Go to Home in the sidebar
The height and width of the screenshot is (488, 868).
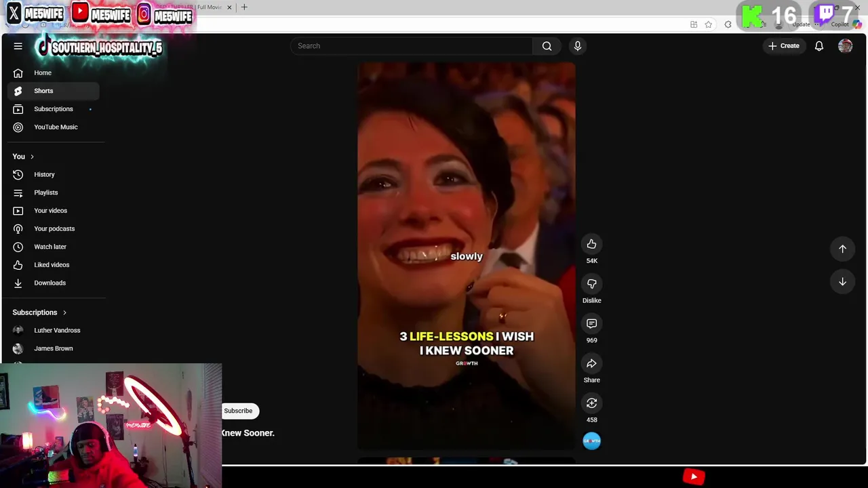pos(54,73)
